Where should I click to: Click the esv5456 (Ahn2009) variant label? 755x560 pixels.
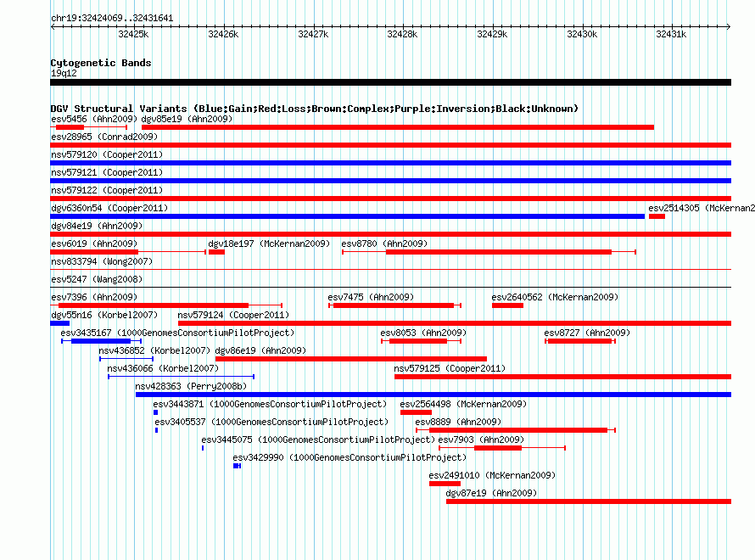click(x=94, y=119)
